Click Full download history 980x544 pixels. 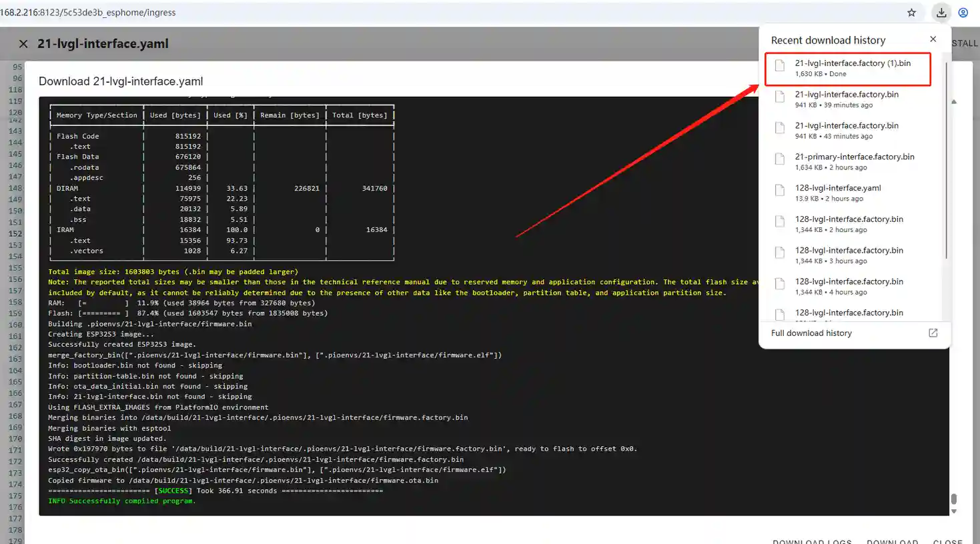pos(811,333)
